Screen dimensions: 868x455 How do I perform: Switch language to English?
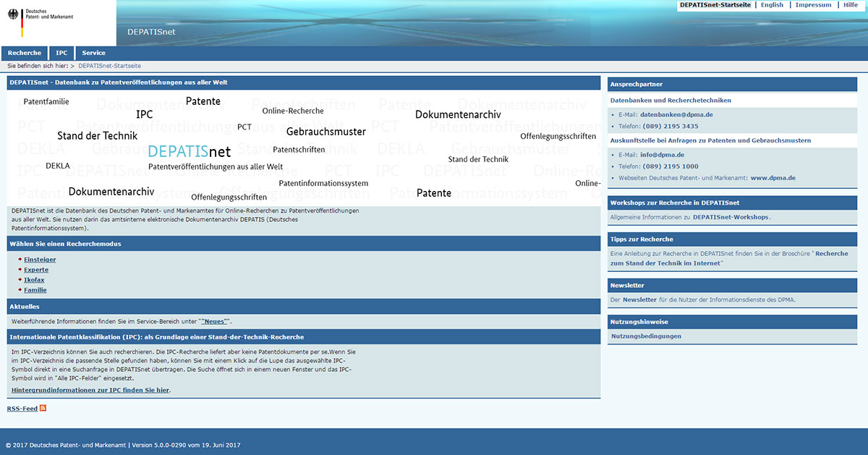(x=772, y=5)
